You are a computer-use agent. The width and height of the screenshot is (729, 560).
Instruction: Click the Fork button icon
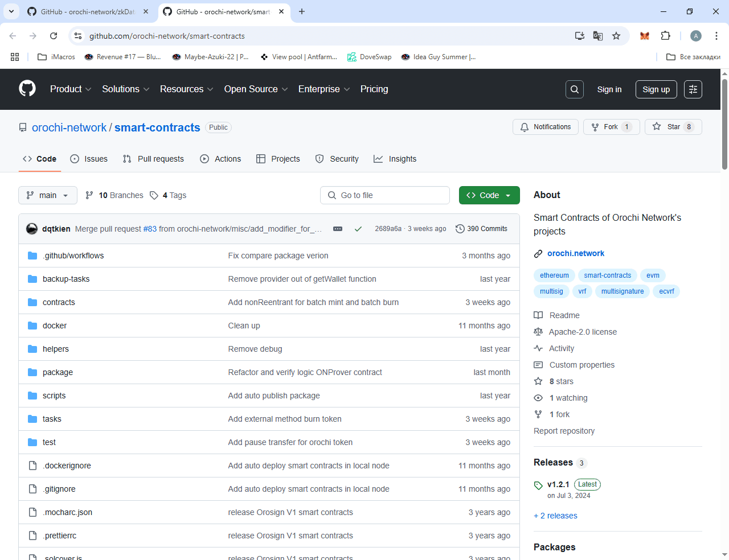(x=595, y=127)
